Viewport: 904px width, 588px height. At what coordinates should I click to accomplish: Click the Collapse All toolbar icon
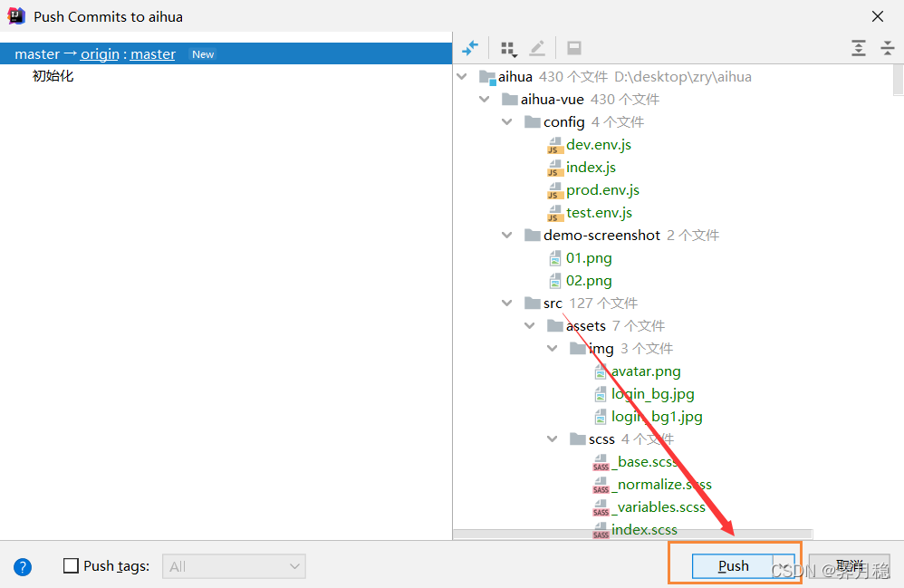coord(888,48)
